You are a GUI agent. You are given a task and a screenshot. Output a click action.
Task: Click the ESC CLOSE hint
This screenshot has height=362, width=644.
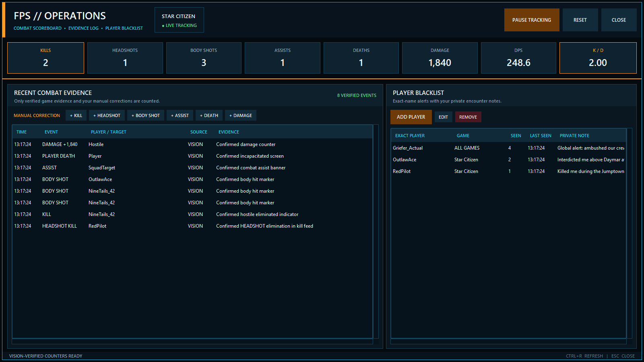point(623,356)
